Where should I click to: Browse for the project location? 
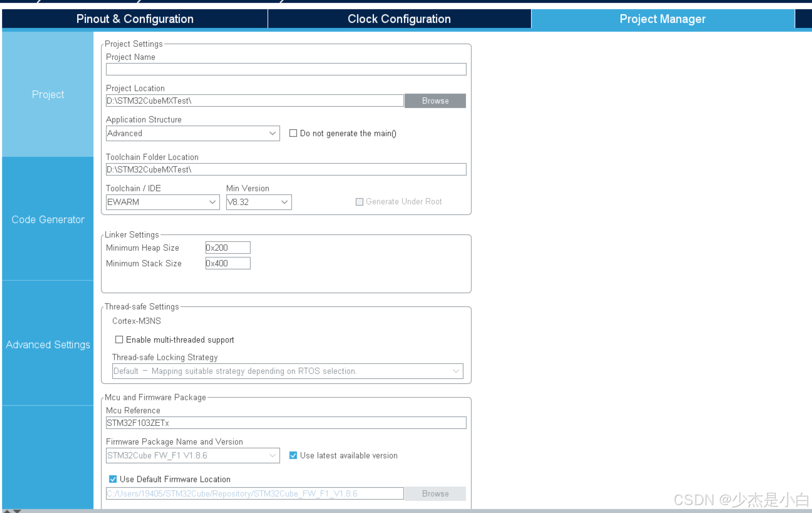click(435, 101)
